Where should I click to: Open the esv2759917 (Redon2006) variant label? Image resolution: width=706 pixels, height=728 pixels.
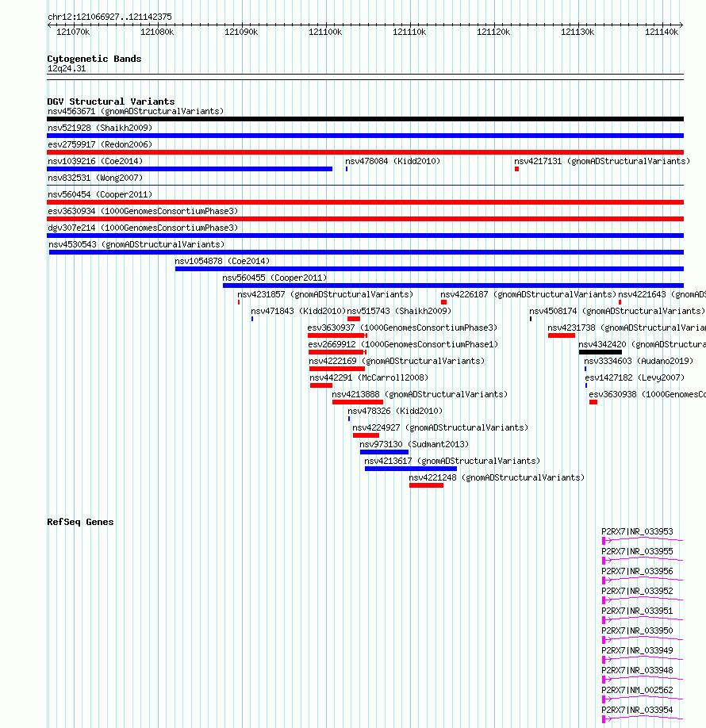[100, 145]
